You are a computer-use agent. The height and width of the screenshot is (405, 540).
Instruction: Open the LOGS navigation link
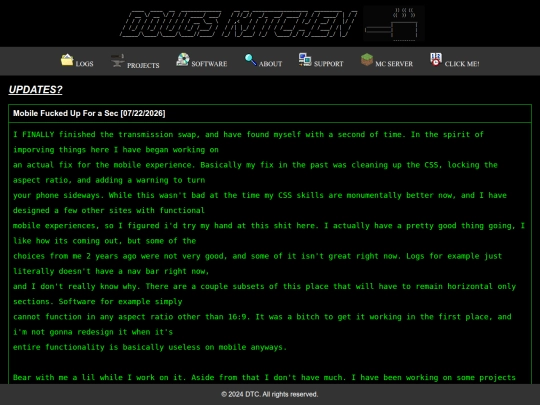[x=84, y=64]
